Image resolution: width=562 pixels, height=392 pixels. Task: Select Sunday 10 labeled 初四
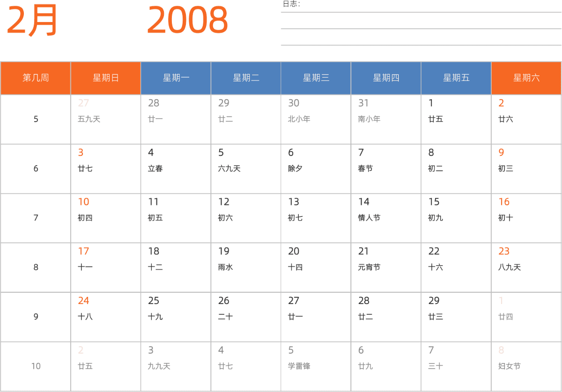pos(106,218)
